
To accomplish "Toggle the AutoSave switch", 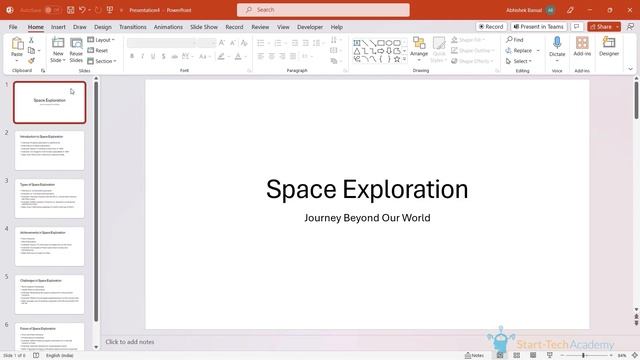I will pyautogui.click(x=53, y=10).
